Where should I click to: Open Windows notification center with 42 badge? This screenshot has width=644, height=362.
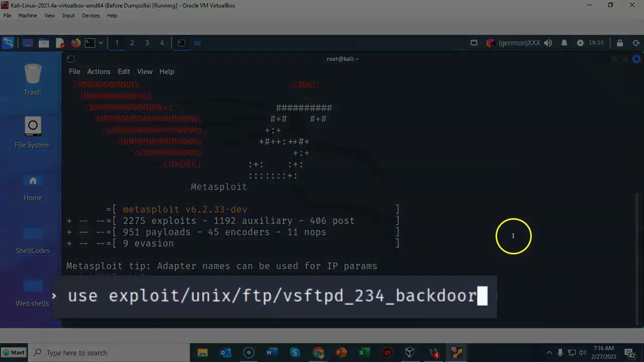pyautogui.click(x=630, y=353)
